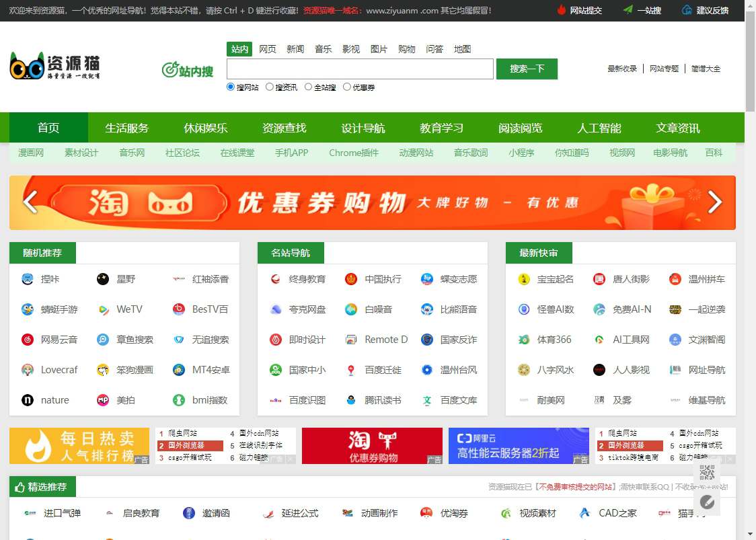The image size is (756, 540).
Task: Click the floating pencil edit icon
Action: (707, 502)
